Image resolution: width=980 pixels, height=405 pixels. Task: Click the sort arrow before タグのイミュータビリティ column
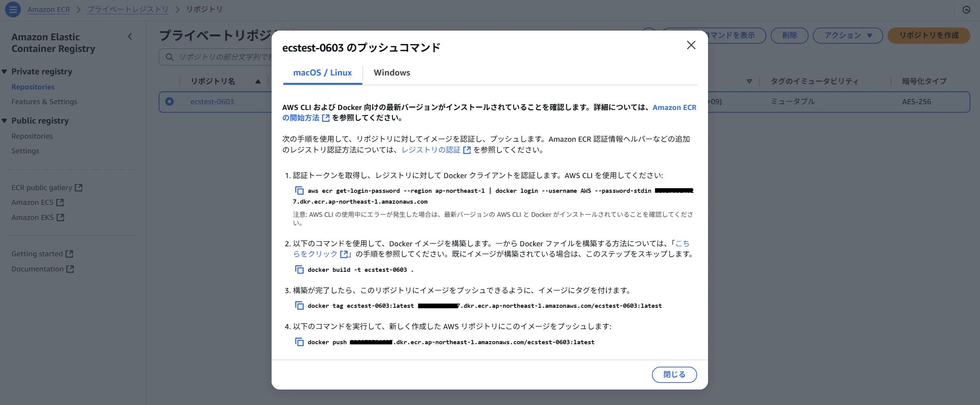coord(749,81)
